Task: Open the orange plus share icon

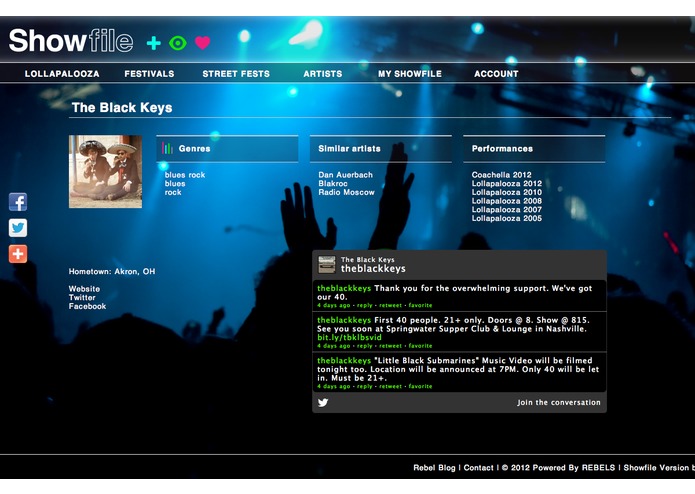Action: point(18,254)
